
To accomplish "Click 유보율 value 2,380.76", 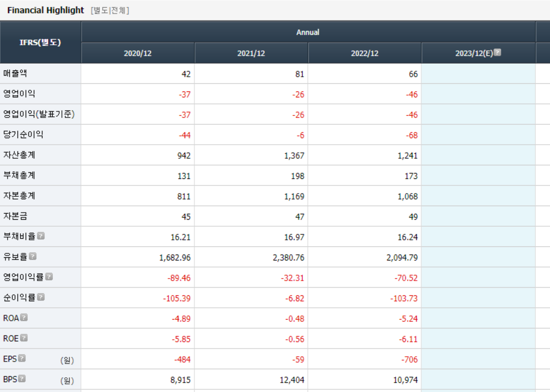I will (x=289, y=257).
